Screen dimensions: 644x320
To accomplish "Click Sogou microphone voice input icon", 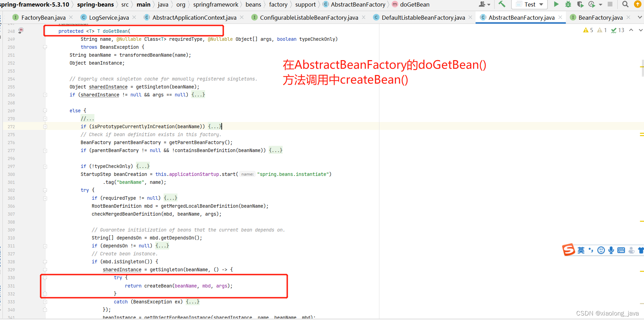I will click(611, 250).
